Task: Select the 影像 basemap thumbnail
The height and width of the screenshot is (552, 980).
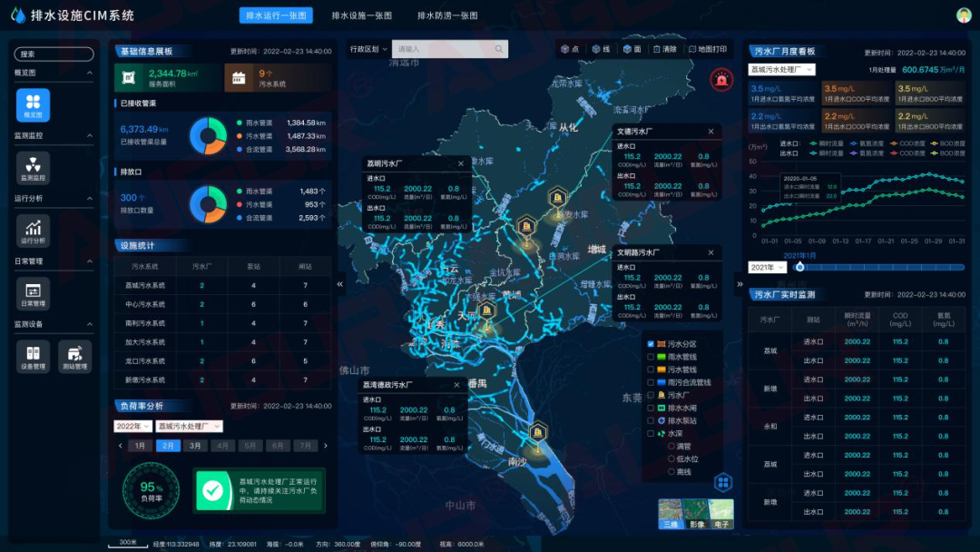Action: click(x=696, y=513)
